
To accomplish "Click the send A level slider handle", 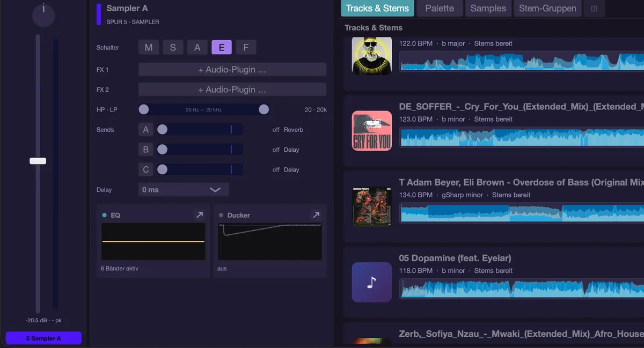I will (162, 130).
